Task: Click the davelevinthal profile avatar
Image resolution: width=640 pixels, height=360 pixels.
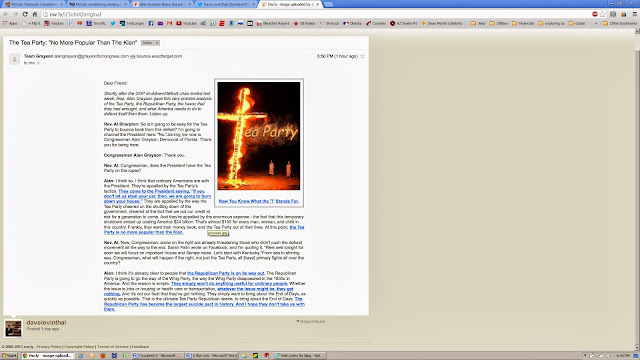Action: pyautogui.click(x=13, y=328)
